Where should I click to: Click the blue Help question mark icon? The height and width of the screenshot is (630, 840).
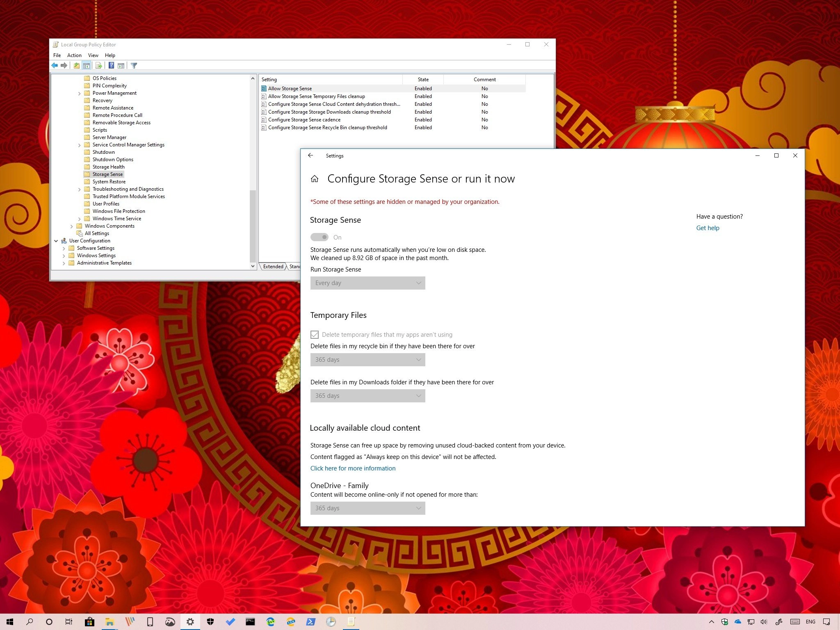coord(111,66)
